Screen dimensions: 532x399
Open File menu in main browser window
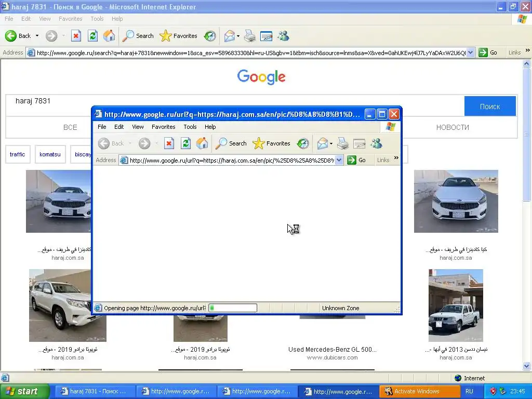tap(9, 19)
